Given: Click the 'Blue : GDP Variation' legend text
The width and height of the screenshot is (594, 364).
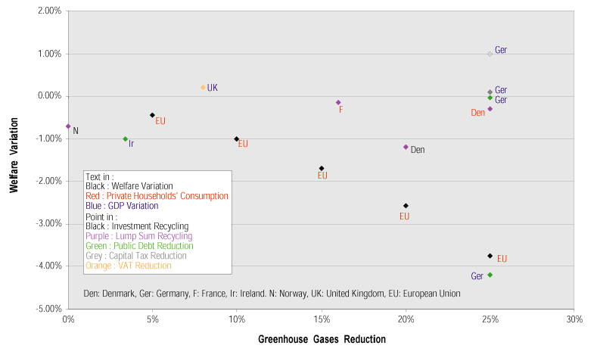Looking at the screenshot, I should (122, 205).
